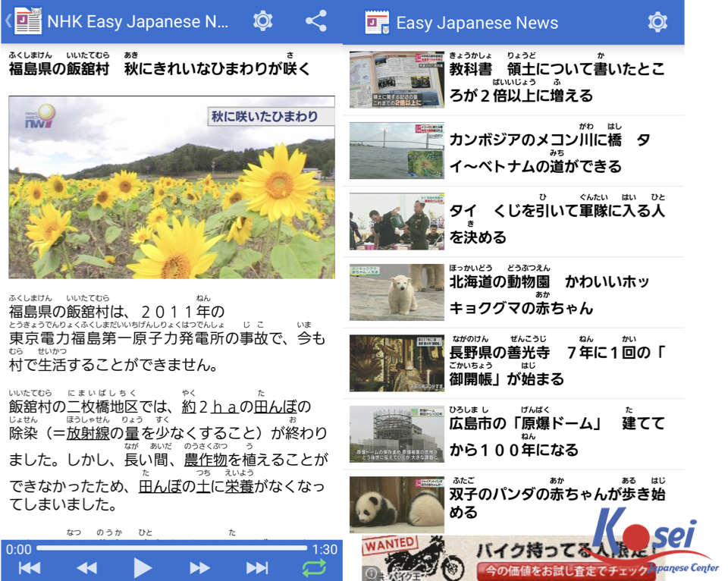
Task: Tap underlined 田んぼ after 約２ｈａの
Action: click(x=275, y=407)
